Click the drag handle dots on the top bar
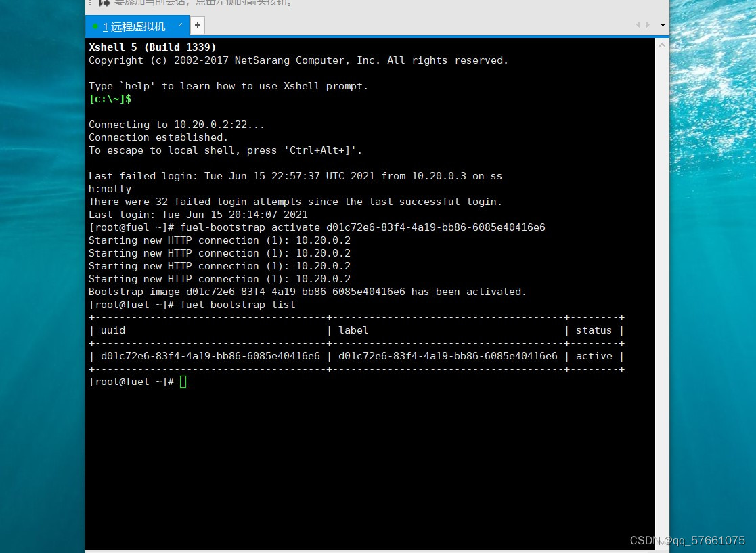756x553 pixels. tap(90, 3)
